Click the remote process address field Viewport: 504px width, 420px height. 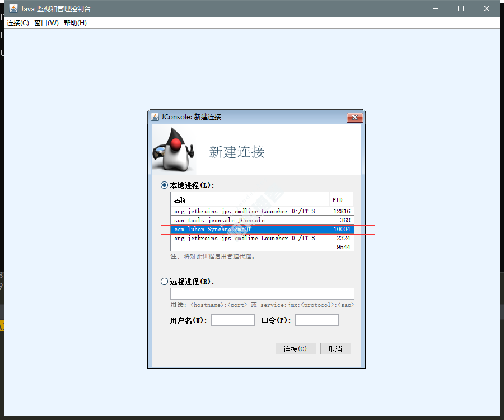[262, 293]
